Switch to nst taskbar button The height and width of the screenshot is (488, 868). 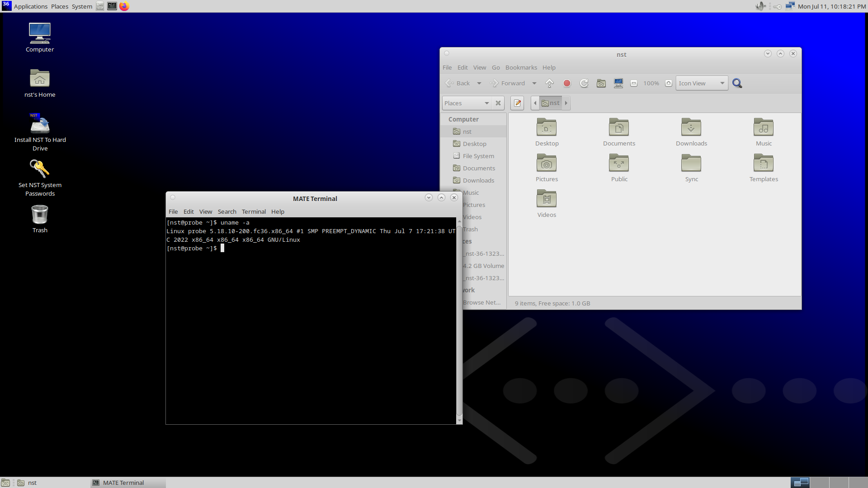coord(52,483)
